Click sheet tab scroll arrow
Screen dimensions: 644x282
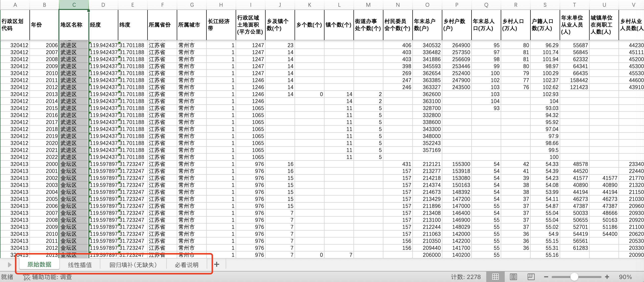click(x=9, y=265)
